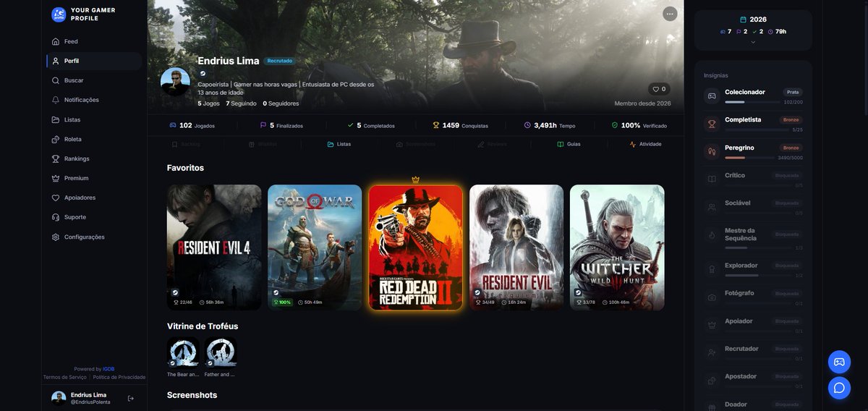Click the Rankings trophy icon in sidebar
868x411 pixels.
56,158
